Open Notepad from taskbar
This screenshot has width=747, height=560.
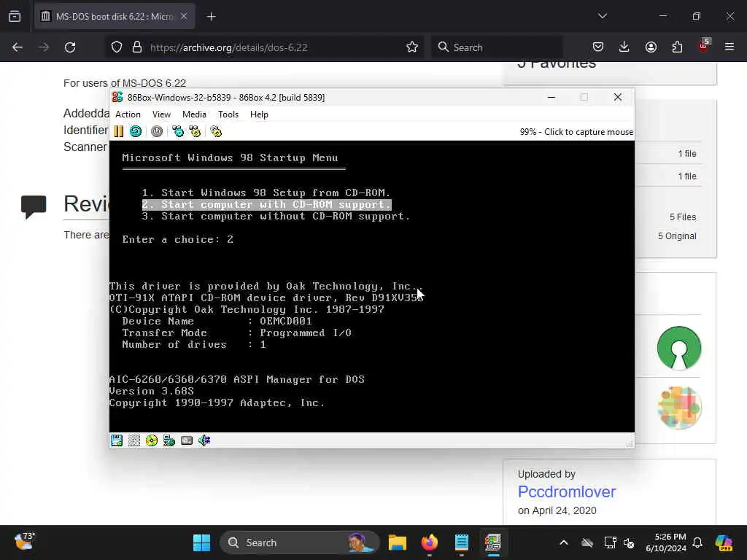click(461, 542)
